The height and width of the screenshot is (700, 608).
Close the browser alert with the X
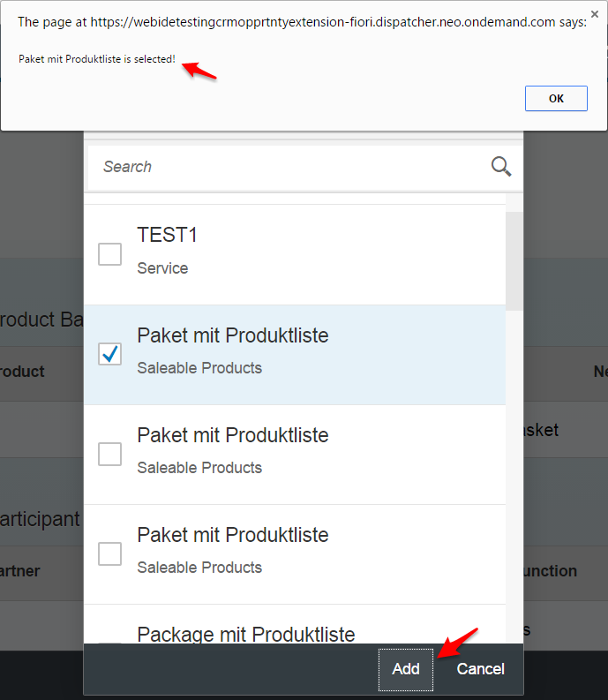point(594,14)
